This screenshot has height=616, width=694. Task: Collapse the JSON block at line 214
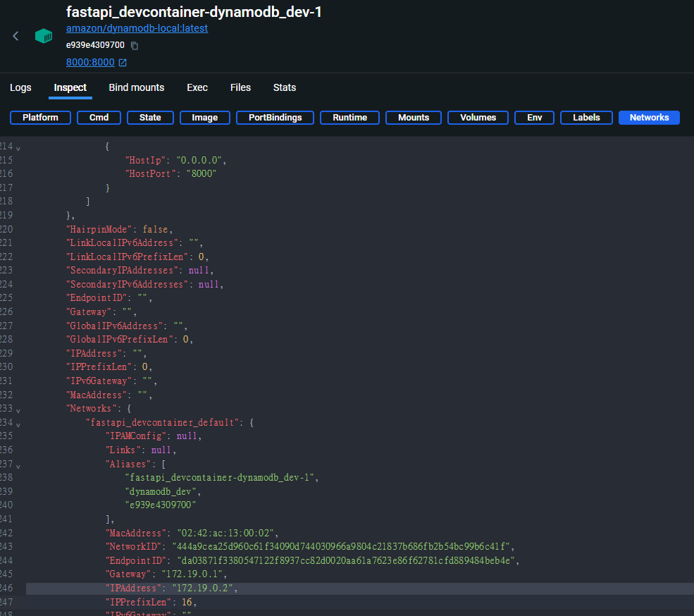tap(18, 148)
